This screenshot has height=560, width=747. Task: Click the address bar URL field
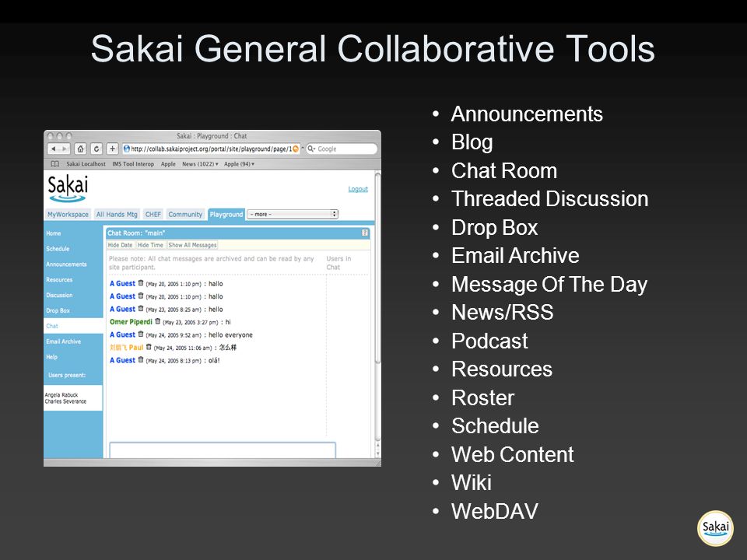[211, 149]
